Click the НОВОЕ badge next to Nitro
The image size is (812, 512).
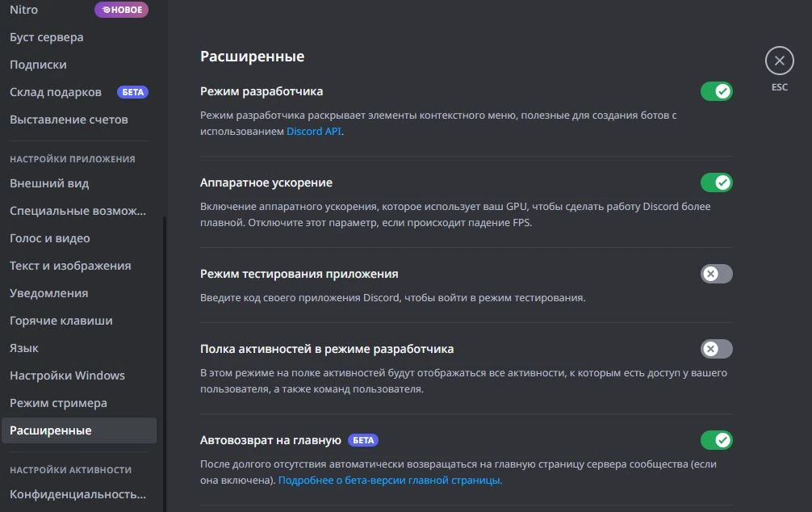click(121, 10)
